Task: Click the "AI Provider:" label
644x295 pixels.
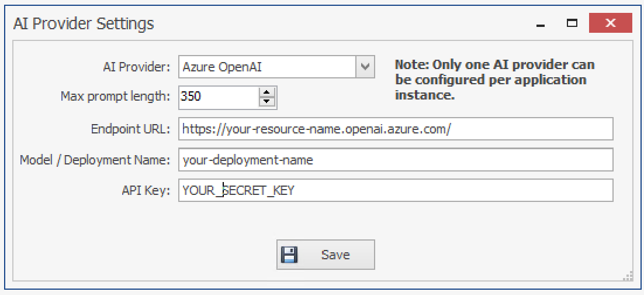Action: click(136, 67)
